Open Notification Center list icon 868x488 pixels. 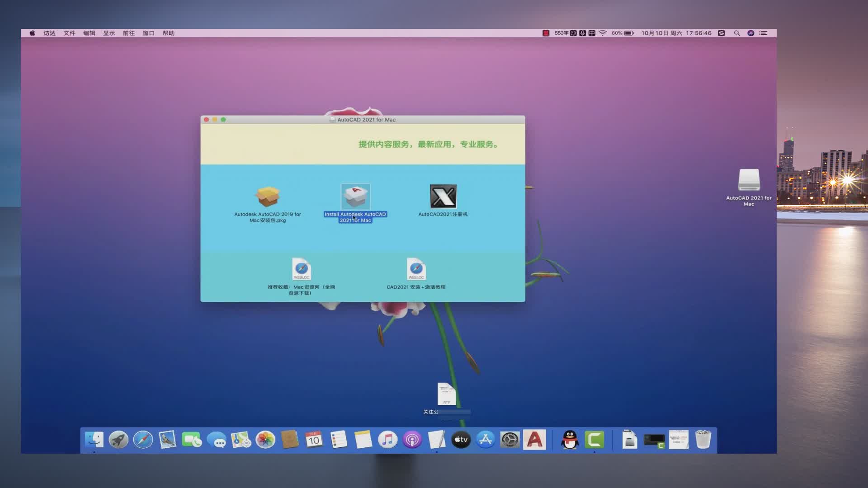(x=764, y=33)
